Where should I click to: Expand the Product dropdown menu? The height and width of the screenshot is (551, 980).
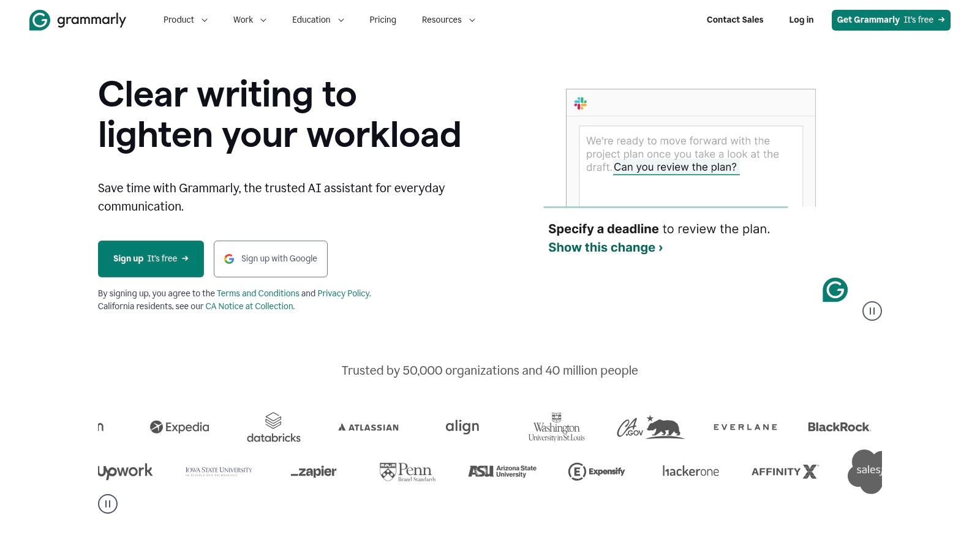point(185,20)
